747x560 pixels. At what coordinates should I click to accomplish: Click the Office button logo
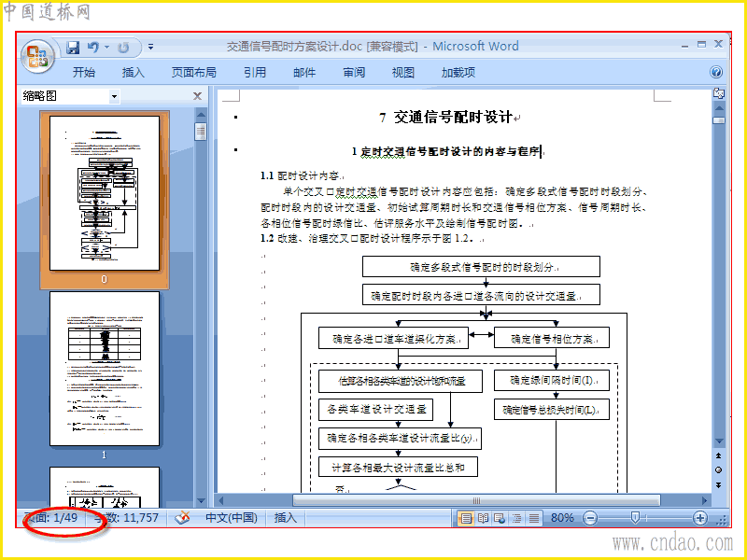click(37, 57)
